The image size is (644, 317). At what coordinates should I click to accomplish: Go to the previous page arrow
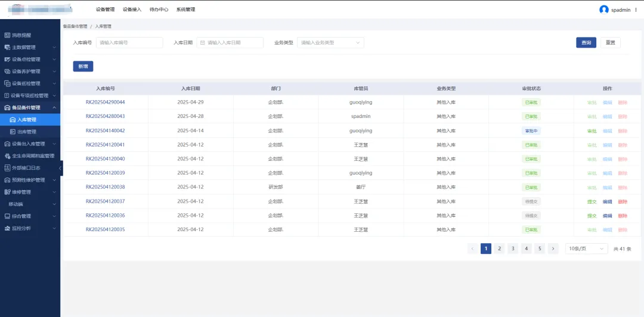pyautogui.click(x=472, y=248)
